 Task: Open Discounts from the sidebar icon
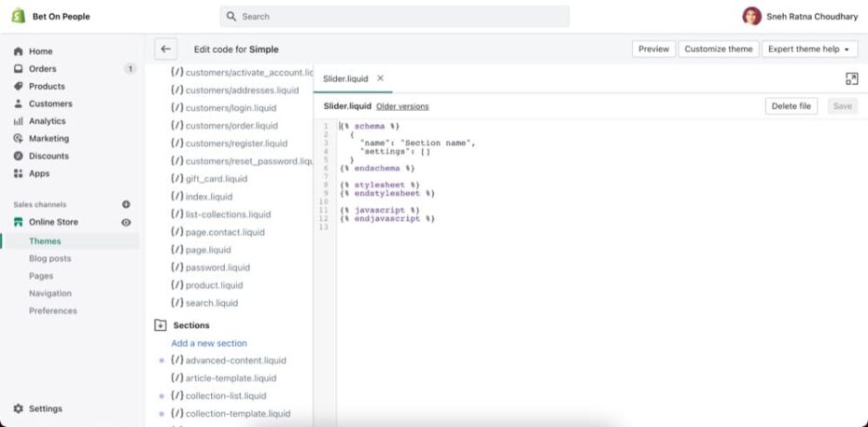(18, 156)
